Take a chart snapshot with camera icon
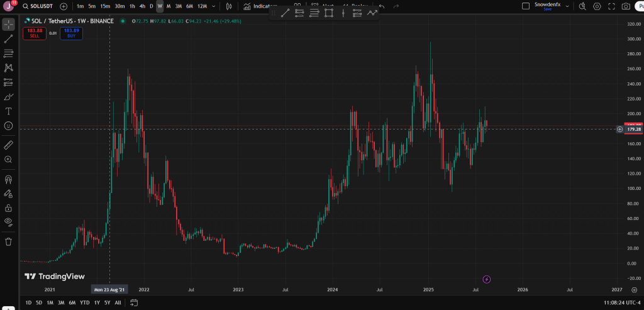This screenshot has height=310, width=644. [x=625, y=6]
